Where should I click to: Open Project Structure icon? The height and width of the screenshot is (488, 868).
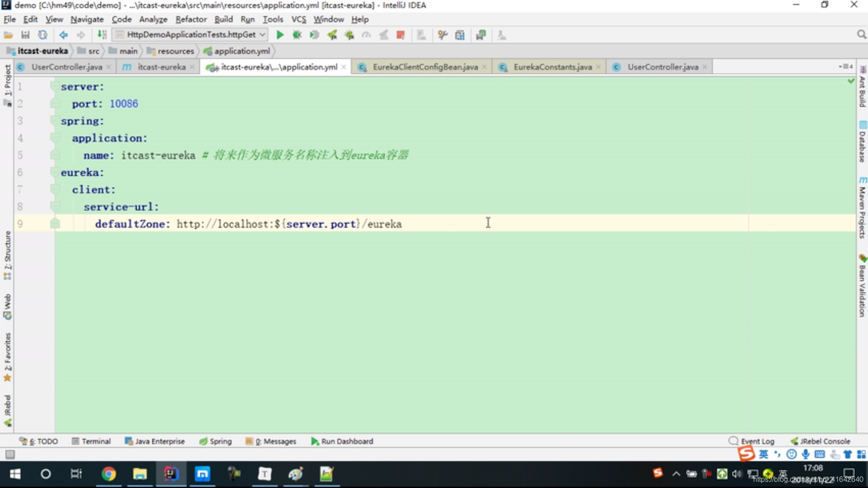pos(460,35)
